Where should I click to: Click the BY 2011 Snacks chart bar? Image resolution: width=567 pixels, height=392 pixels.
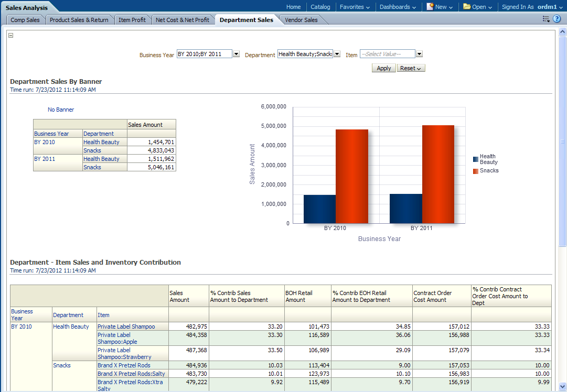pos(438,174)
